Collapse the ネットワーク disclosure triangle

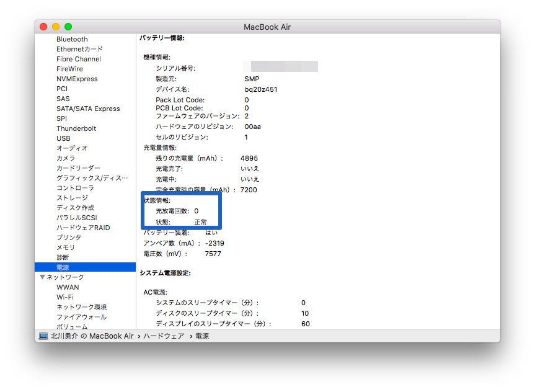click(42, 277)
